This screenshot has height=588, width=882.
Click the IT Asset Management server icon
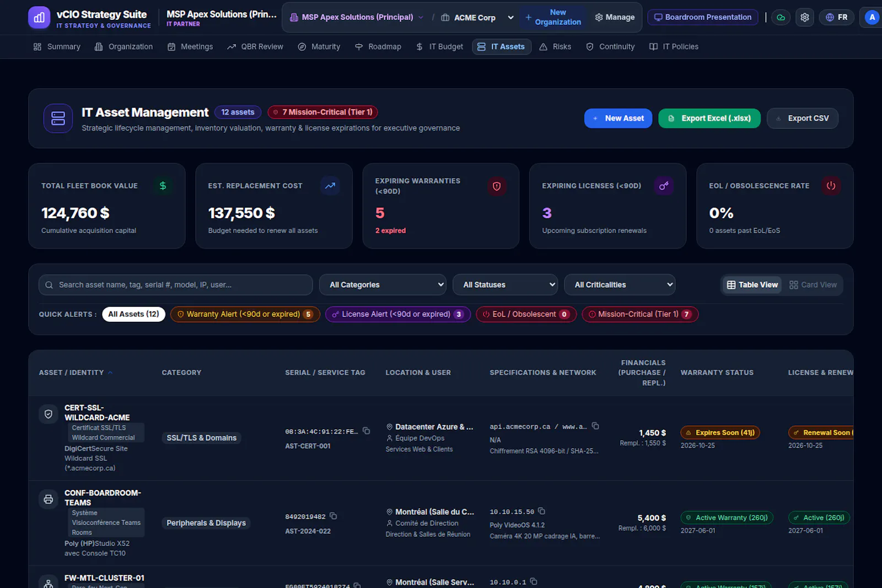(58, 118)
